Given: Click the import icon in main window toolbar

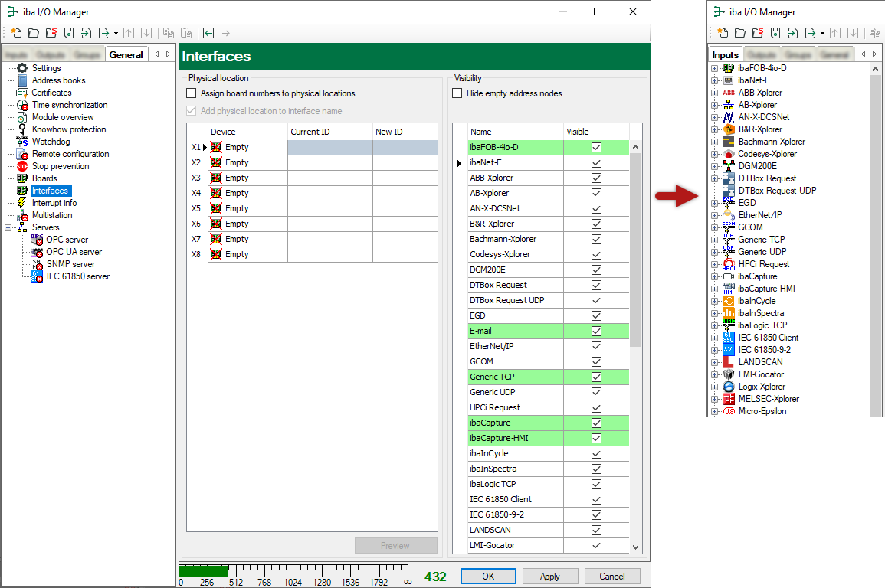Looking at the screenshot, I should [x=87, y=33].
